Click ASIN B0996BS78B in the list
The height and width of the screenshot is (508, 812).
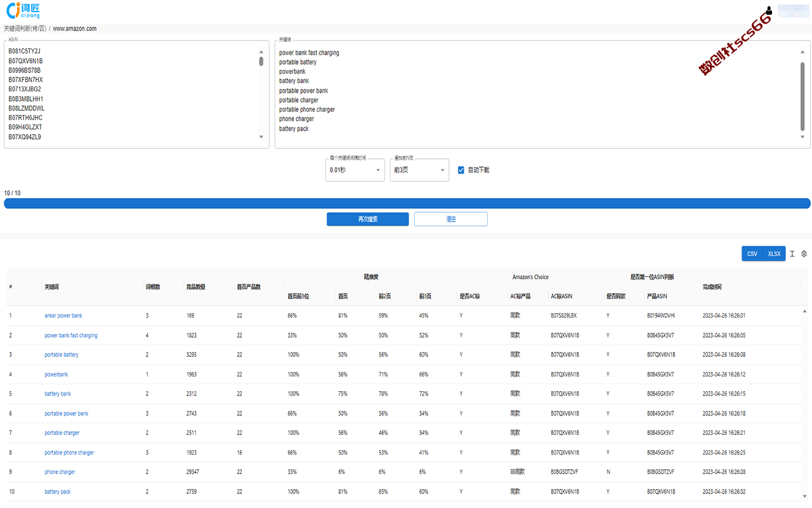(x=25, y=70)
